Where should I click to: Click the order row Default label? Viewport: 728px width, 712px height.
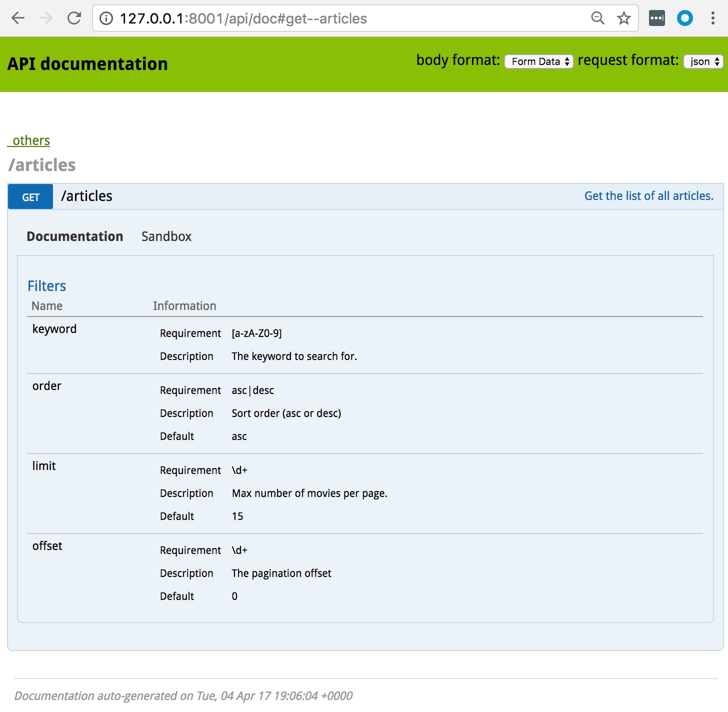tap(177, 436)
